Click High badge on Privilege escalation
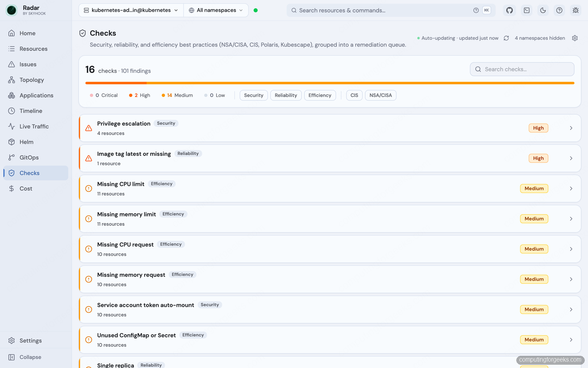Screen dimensions: 588x368 tap(538, 128)
